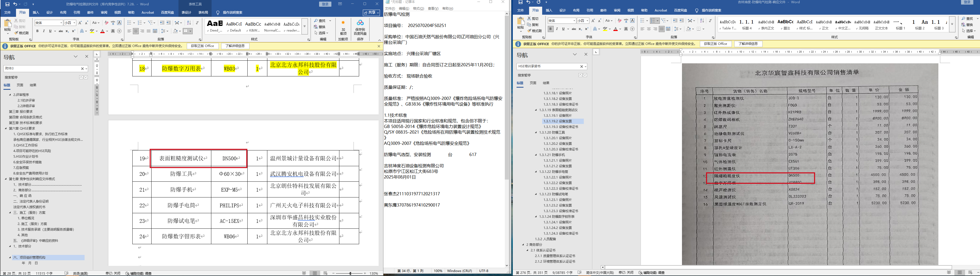Viewport: 980px width, 276px height.
Task: Collapse 第七章 竞争性谈判响应文件格式 tree node
Action: pyautogui.click(x=6, y=179)
